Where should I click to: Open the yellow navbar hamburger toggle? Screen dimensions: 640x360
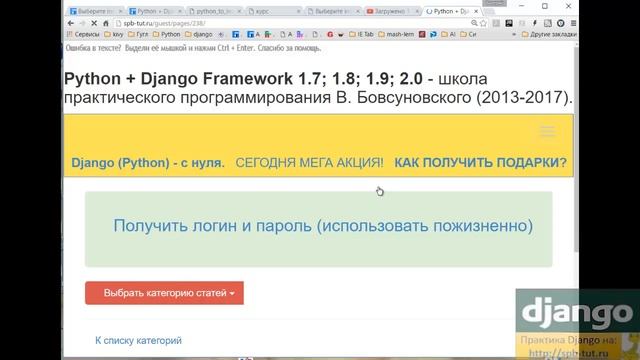tap(547, 131)
